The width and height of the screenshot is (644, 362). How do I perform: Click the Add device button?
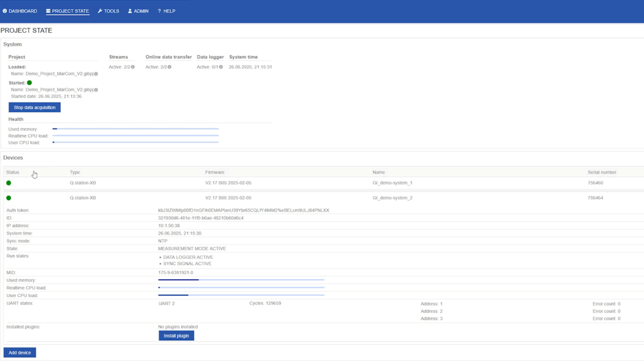pyautogui.click(x=20, y=352)
